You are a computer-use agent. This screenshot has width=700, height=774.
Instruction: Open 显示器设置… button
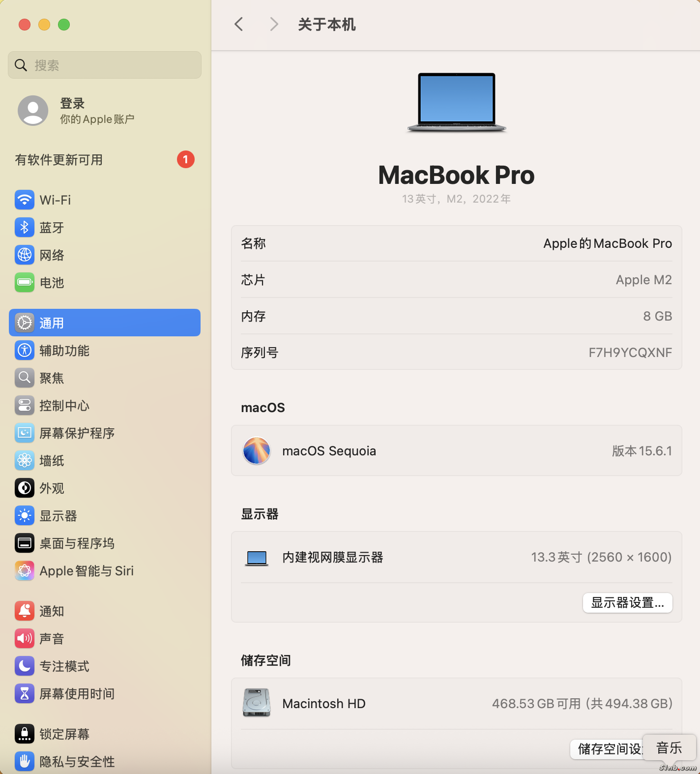pyautogui.click(x=627, y=602)
